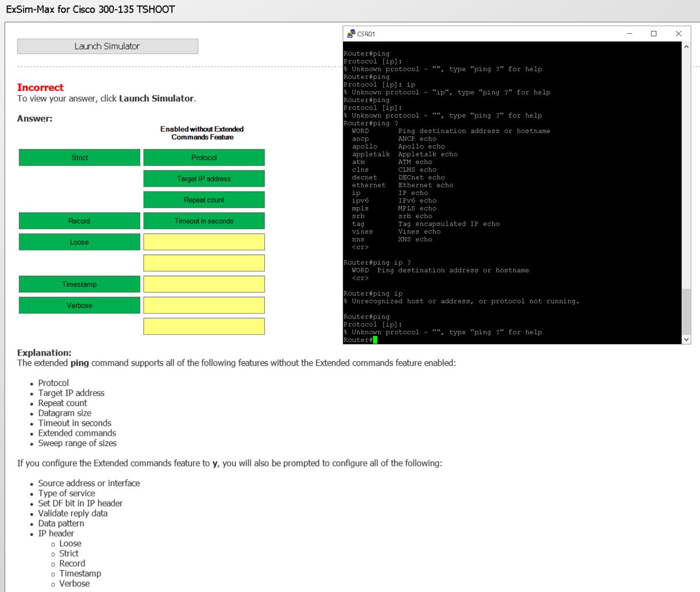This screenshot has height=592, width=700.
Task: Select the green Loose answer box
Action: 79,242
